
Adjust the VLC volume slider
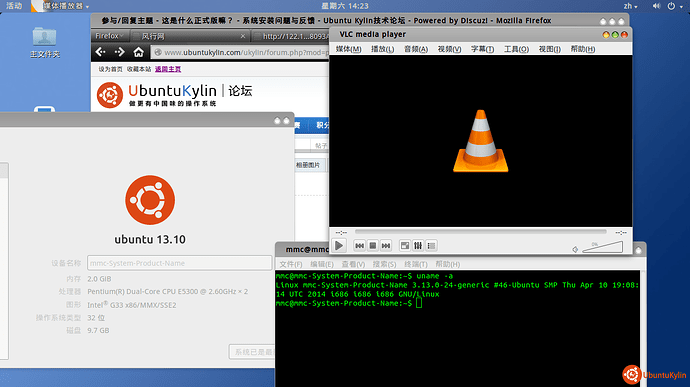click(602, 247)
